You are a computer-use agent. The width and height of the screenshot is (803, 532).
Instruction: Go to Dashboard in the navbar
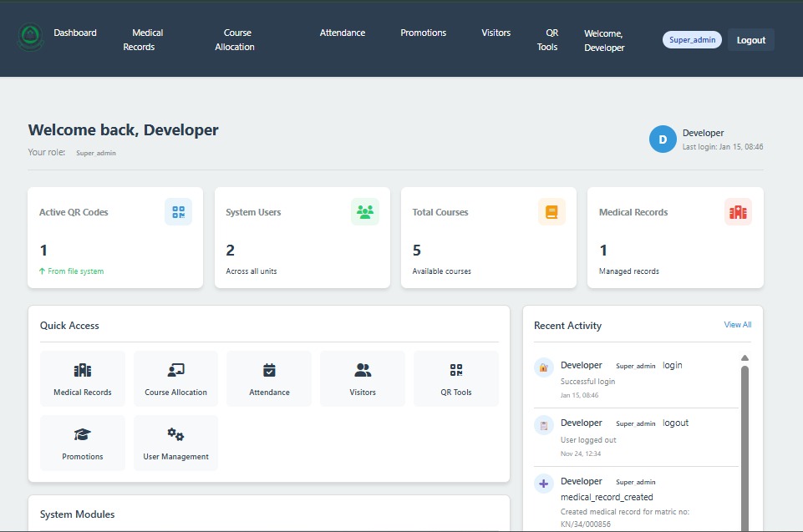click(75, 33)
